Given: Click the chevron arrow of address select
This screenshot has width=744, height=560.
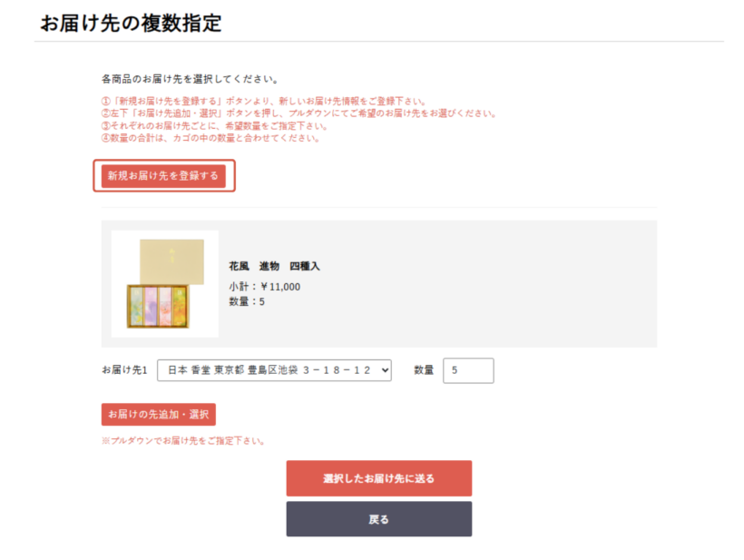Looking at the screenshot, I should (x=385, y=370).
